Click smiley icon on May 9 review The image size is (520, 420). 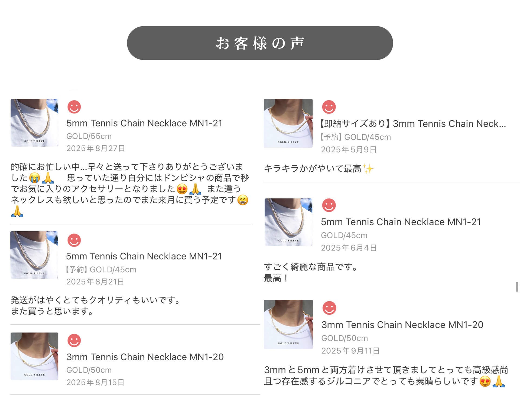[x=329, y=107]
